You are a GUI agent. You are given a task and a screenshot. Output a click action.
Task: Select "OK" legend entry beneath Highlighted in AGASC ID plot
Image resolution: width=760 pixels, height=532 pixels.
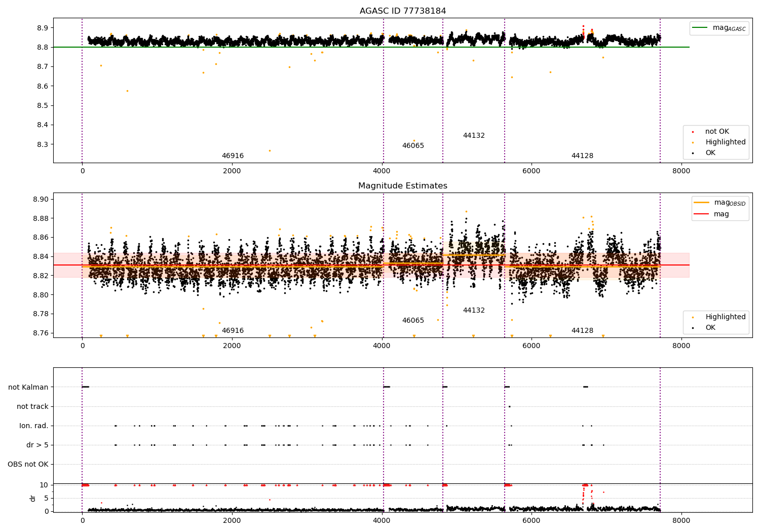pyautogui.click(x=710, y=153)
